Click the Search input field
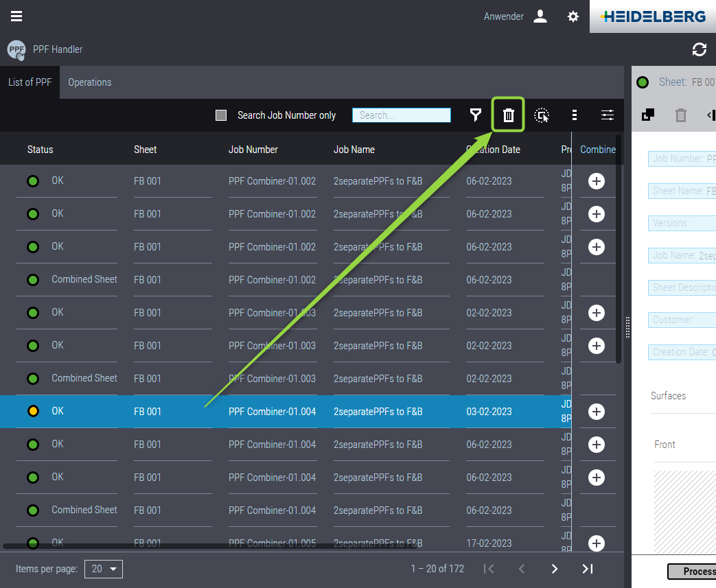 (x=402, y=115)
